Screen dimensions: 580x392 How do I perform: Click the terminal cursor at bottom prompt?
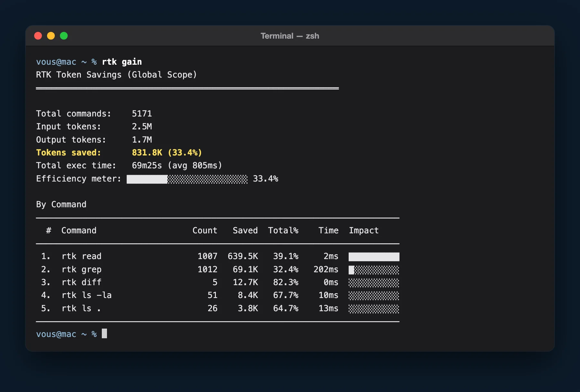[104, 333]
